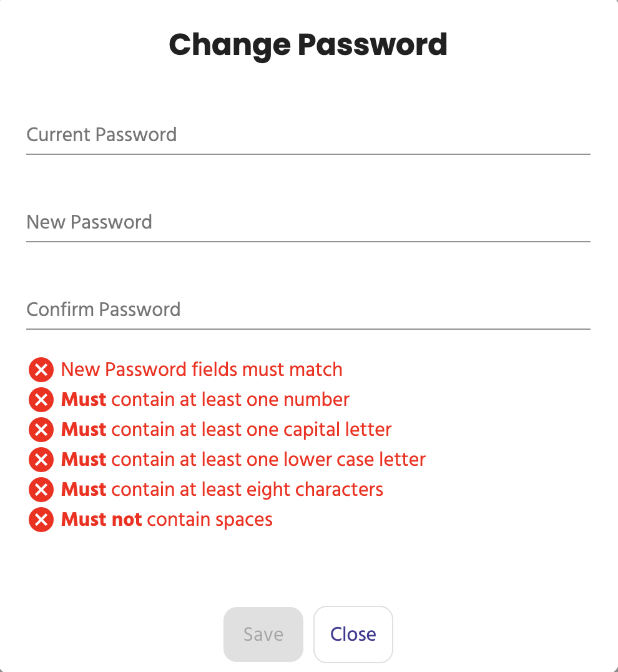This screenshot has width=618, height=672.
Task: Click the X icon next to the eight characters rule
Action: 41,489
